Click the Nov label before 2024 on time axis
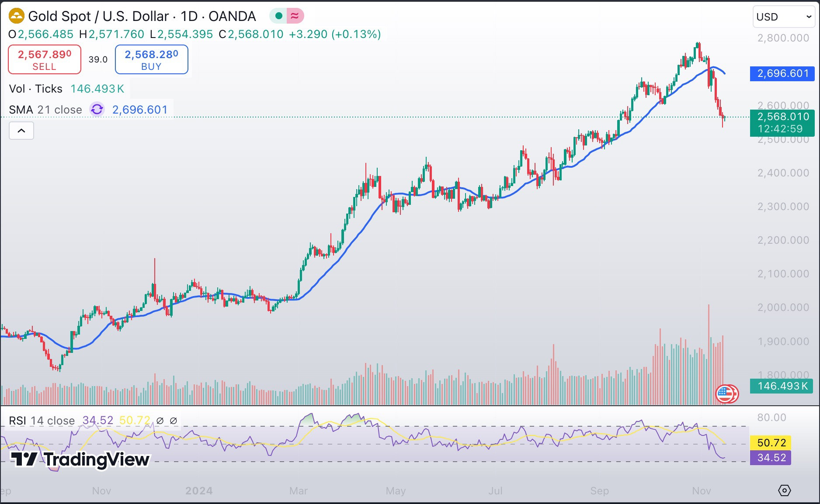This screenshot has width=820, height=504. click(x=101, y=491)
